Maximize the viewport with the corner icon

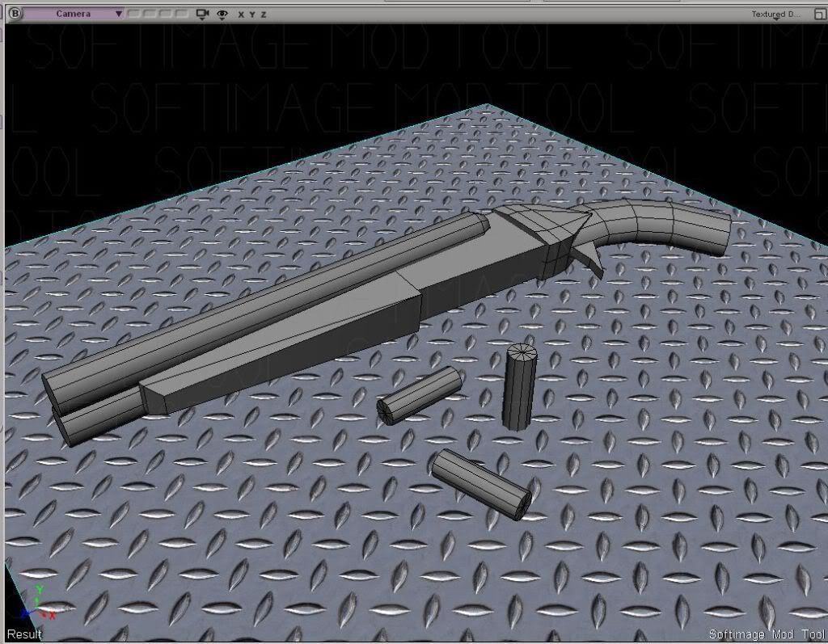pos(819,15)
